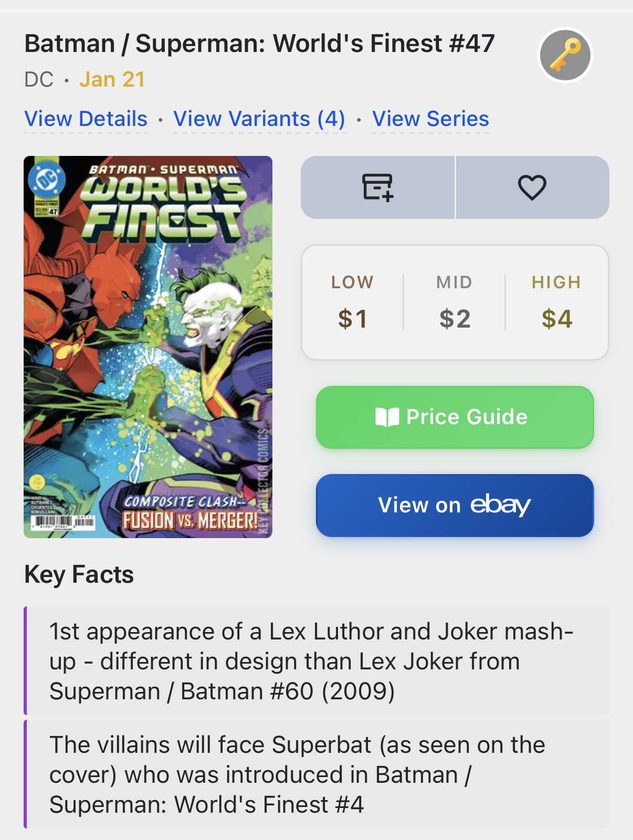Select the HIGH $4 price value
The width and height of the screenshot is (633, 840).
point(556,319)
